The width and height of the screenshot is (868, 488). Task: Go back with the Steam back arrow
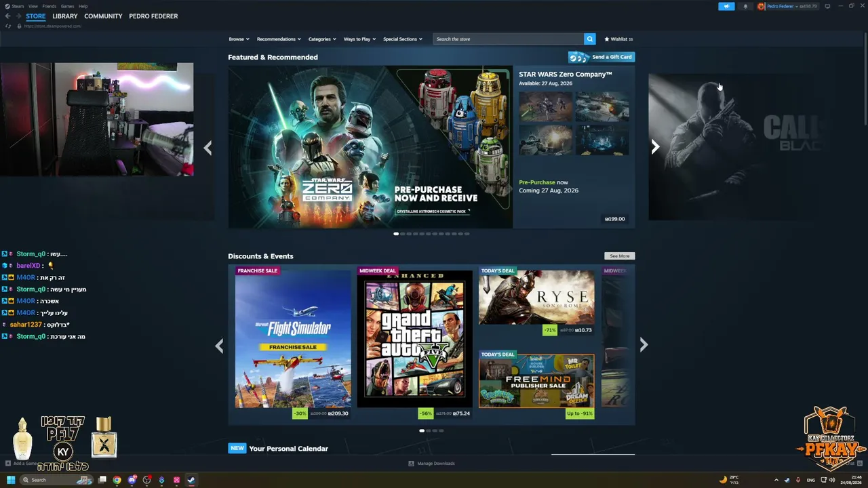coord(8,16)
